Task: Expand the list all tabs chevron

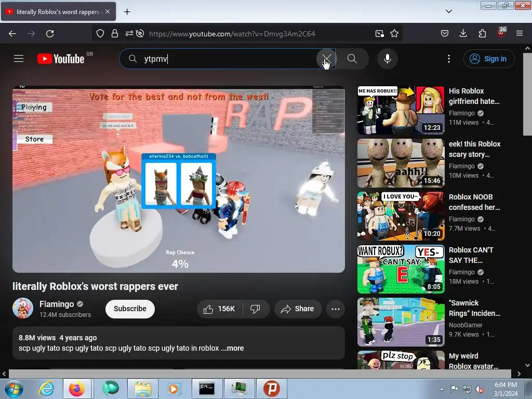Action: [x=449, y=11]
